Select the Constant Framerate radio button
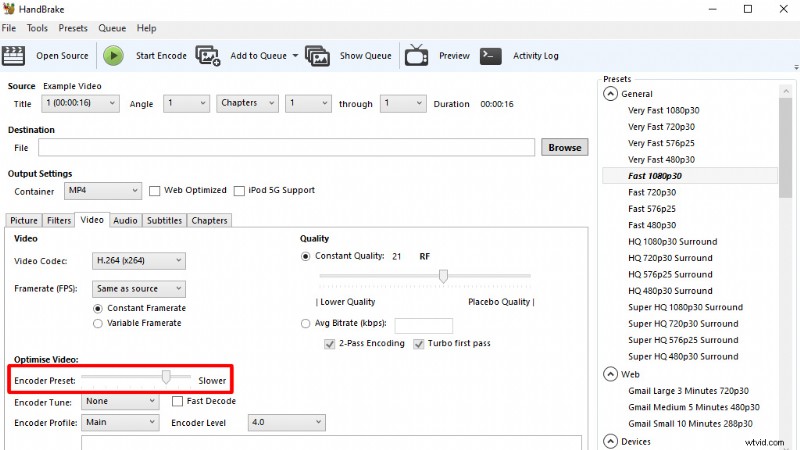Screen dimensions: 800x450 point(98,309)
